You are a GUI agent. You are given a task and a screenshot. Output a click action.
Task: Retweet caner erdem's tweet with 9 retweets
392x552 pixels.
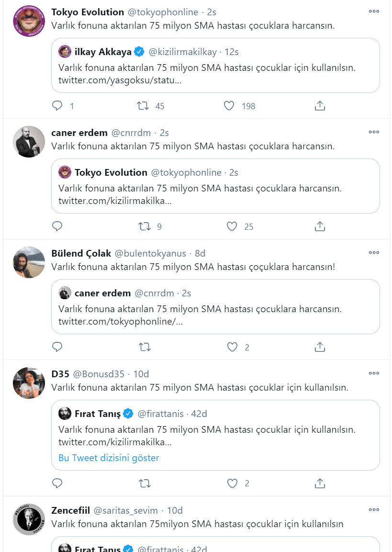pyautogui.click(x=143, y=226)
